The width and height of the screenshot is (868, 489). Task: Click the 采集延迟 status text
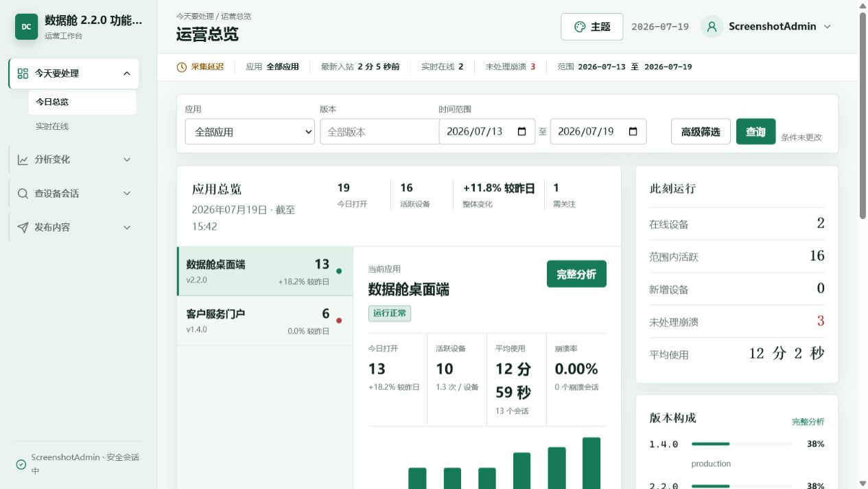pos(207,67)
